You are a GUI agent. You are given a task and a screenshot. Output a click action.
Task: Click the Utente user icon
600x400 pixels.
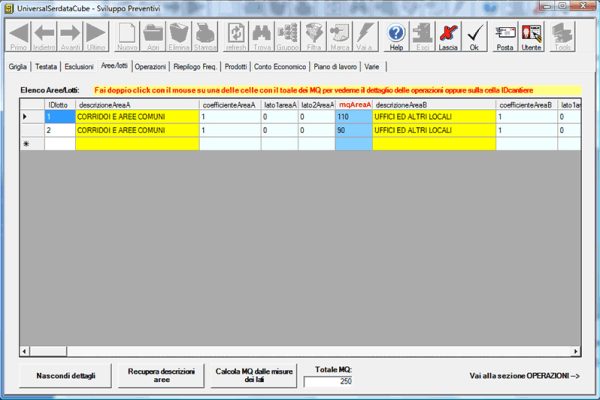tap(531, 37)
